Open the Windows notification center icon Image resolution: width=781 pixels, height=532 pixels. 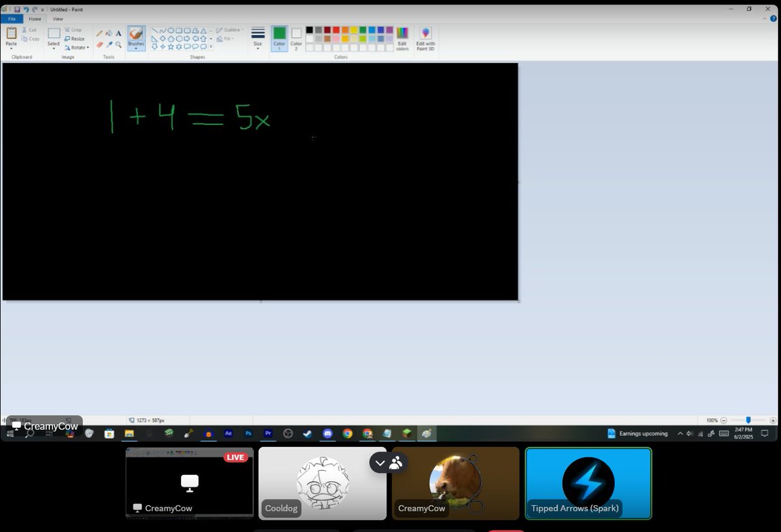point(765,433)
